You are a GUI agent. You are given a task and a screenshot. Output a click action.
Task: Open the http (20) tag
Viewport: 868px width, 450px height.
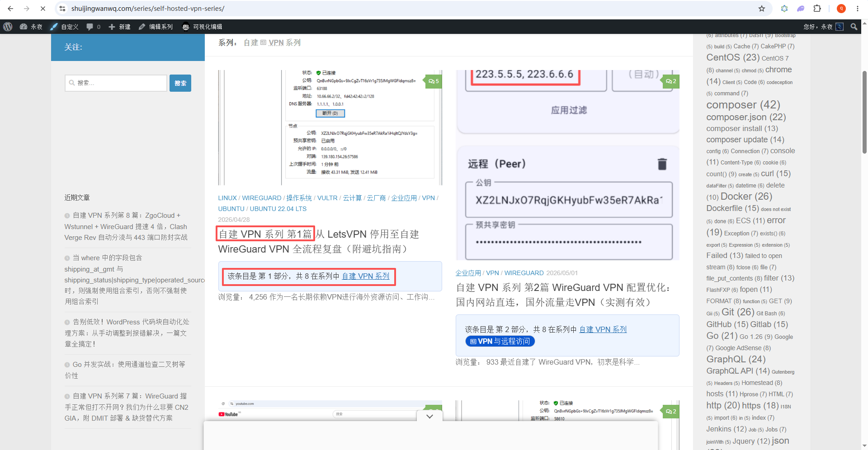tap(723, 406)
